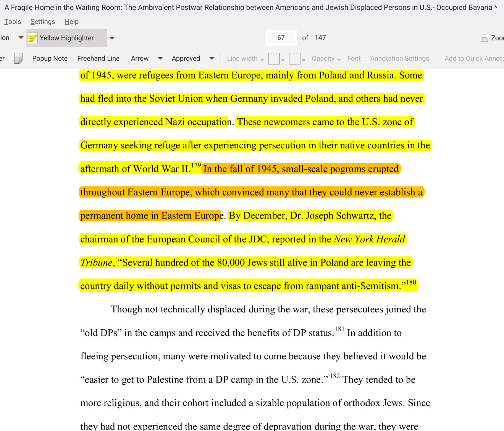Open Annotation Settings
The height and width of the screenshot is (431, 504).
point(399,58)
